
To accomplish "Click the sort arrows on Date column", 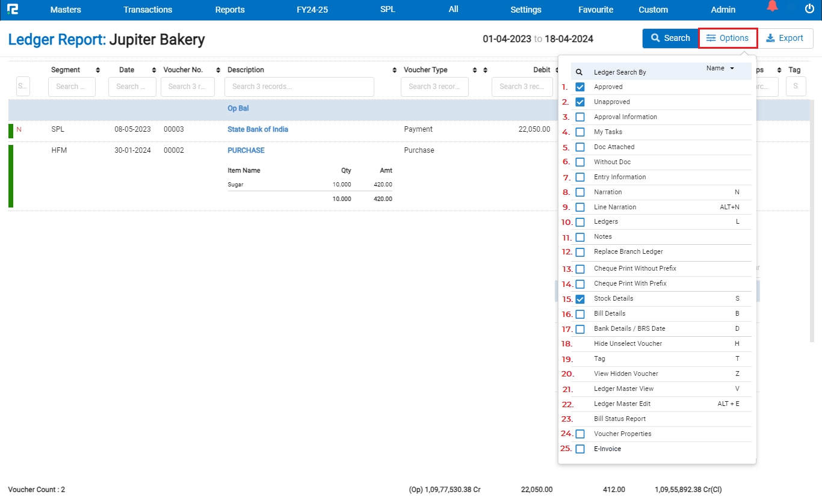I will point(154,70).
